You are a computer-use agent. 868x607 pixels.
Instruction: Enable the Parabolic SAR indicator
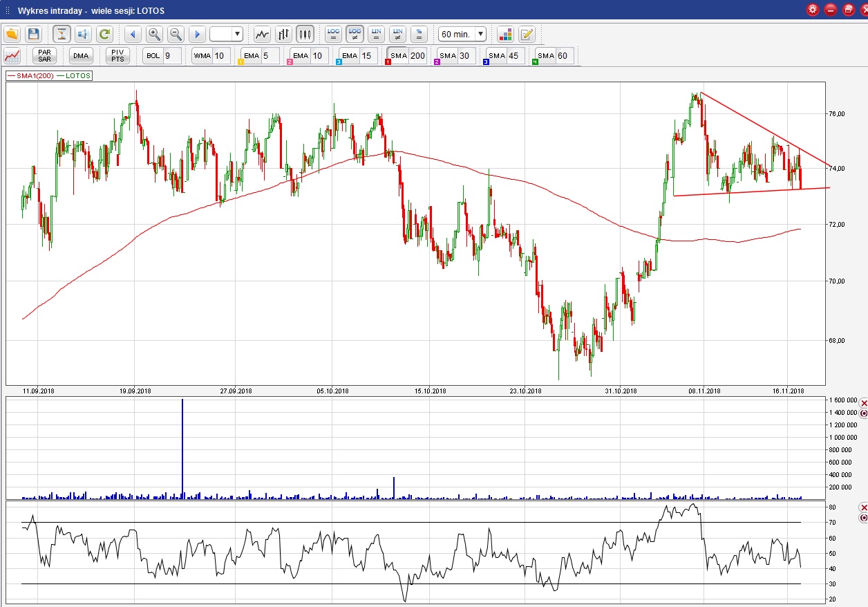45,56
